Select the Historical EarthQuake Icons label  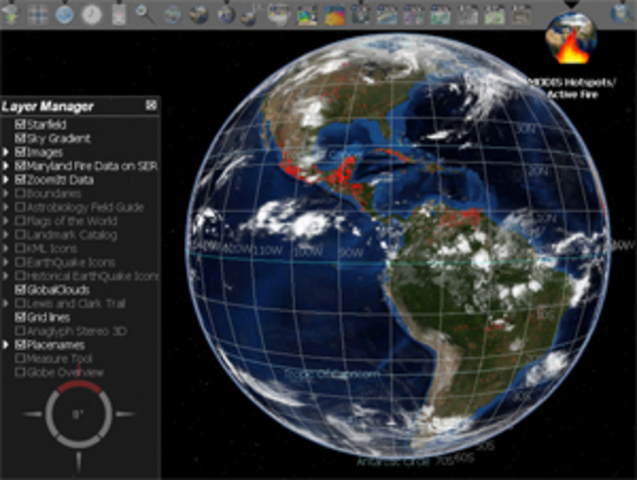(x=93, y=276)
